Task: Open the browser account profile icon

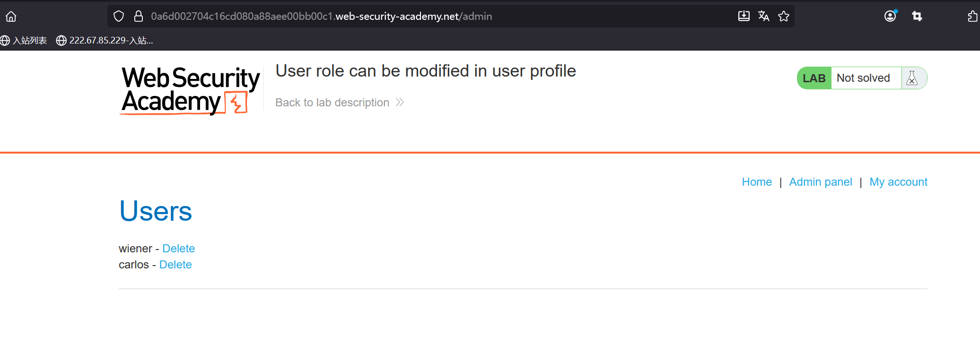Action: coord(890,17)
